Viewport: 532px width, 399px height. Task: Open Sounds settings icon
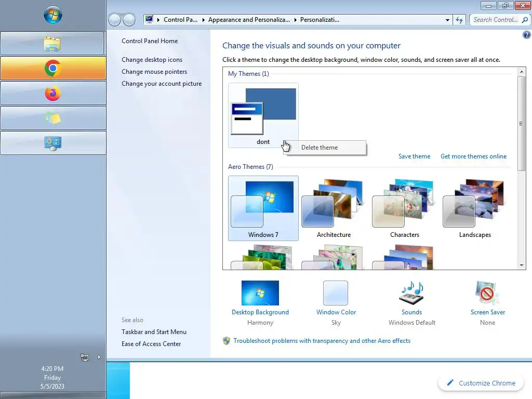(x=412, y=293)
